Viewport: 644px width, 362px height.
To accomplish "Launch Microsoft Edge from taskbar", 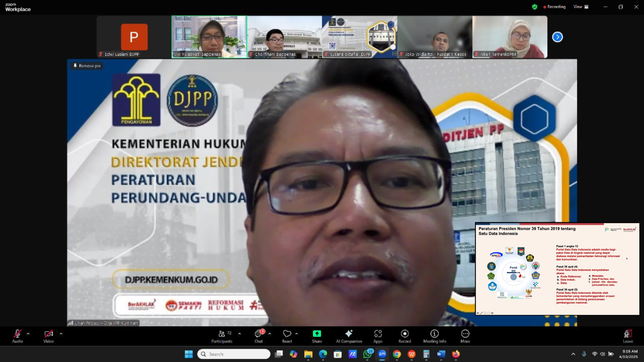I will pyautogui.click(x=323, y=354).
